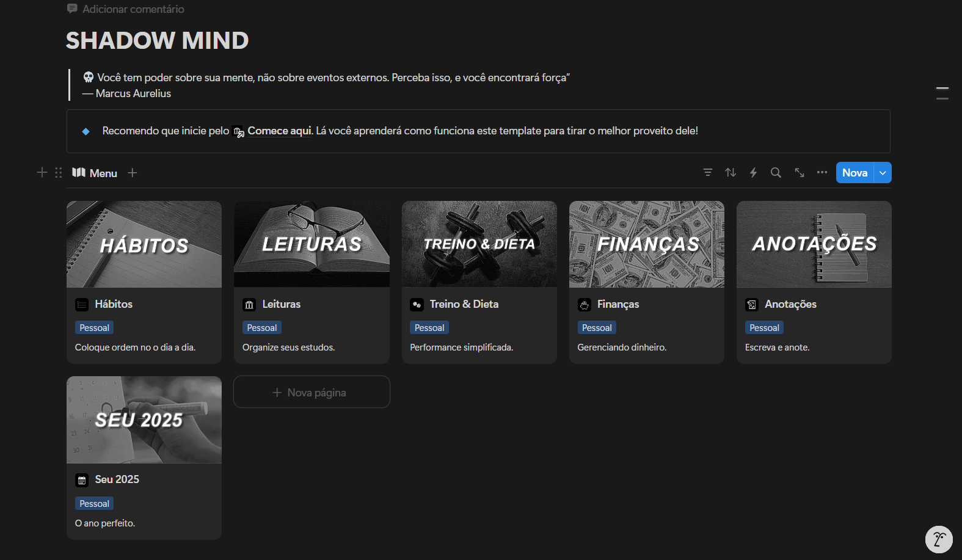Click the Treino & Dieta page icon
This screenshot has height=560, width=962.
point(417,305)
